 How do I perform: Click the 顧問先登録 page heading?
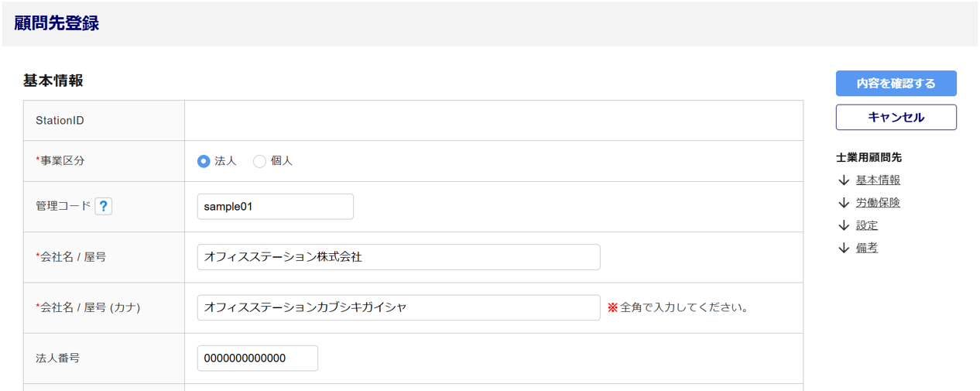coord(57,23)
